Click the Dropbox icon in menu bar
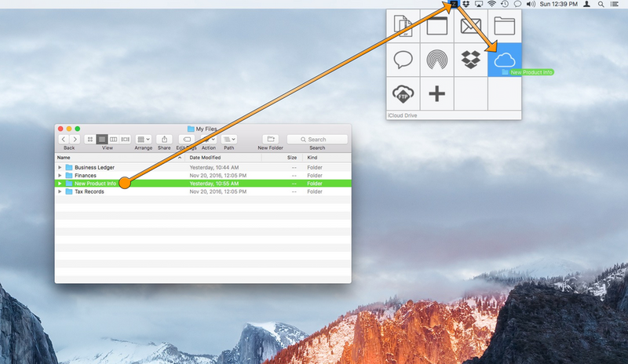Viewport: 628px width, 364px height. [x=466, y=4]
